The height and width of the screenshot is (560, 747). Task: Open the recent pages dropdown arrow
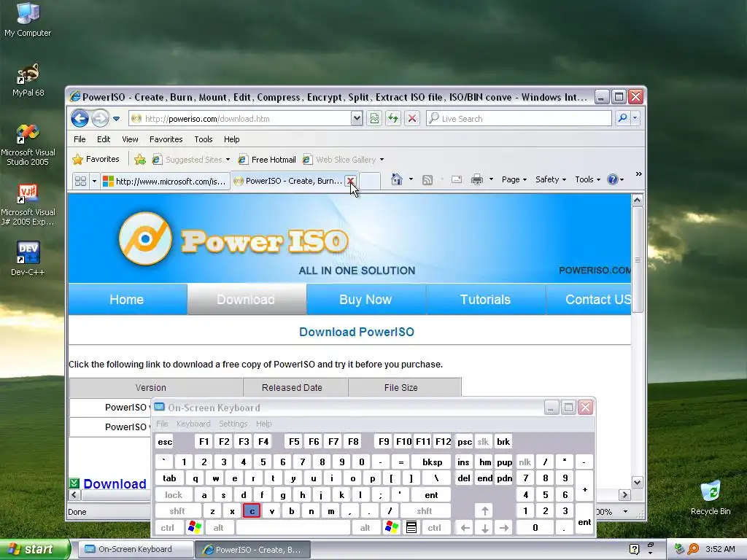(x=116, y=119)
